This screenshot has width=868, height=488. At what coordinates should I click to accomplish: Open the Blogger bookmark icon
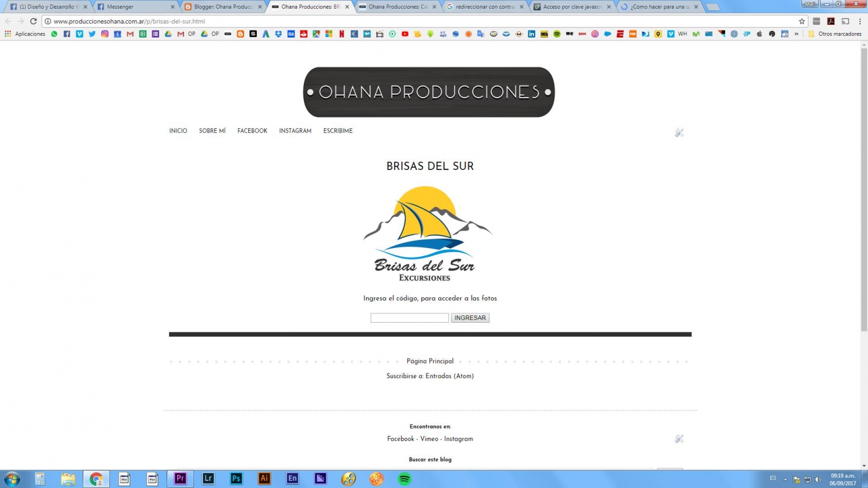(x=241, y=34)
